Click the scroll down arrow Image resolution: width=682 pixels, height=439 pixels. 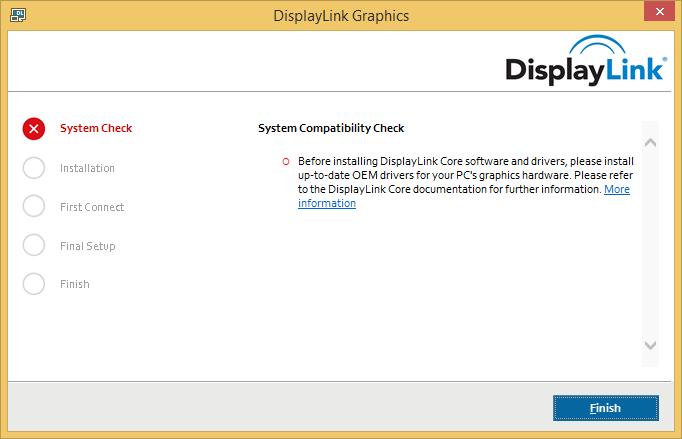(x=650, y=345)
